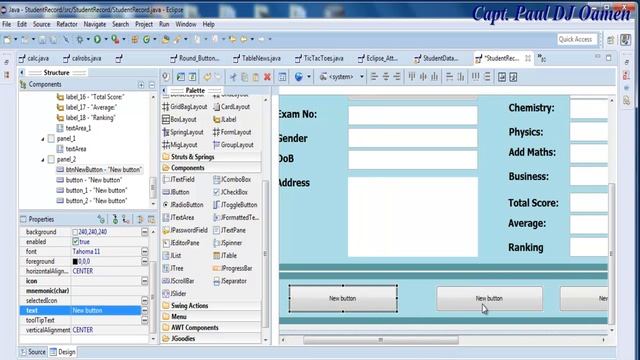
Task: Click ellipsis button for the background property
Action: [x=144, y=232]
